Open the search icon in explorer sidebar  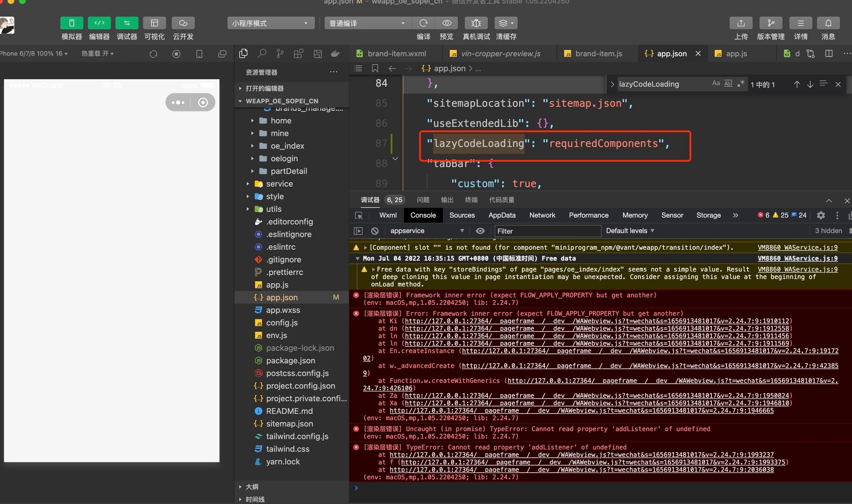tap(262, 54)
